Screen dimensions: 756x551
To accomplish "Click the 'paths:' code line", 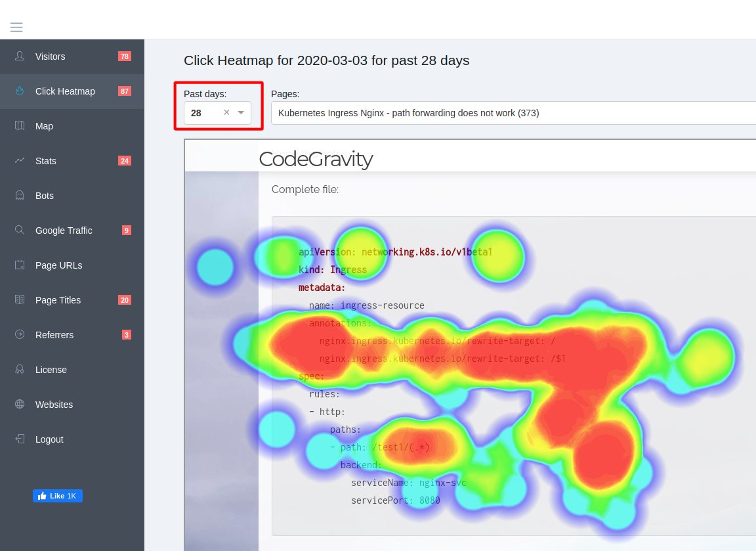I will [x=345, y=430].
